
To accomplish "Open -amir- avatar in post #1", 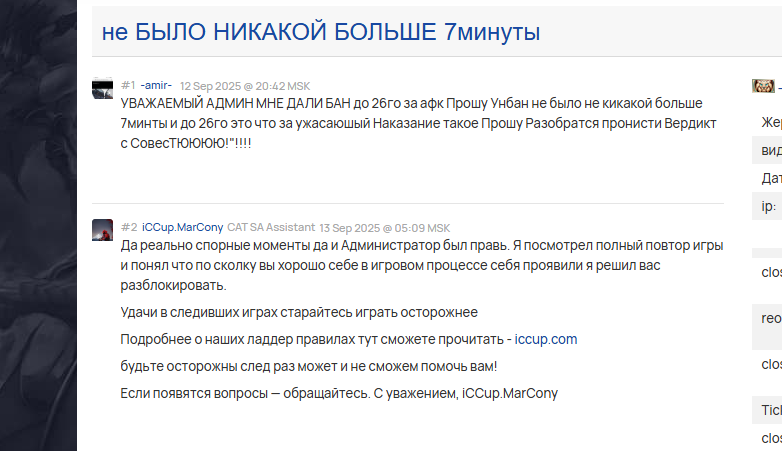I will click(102, 88).
